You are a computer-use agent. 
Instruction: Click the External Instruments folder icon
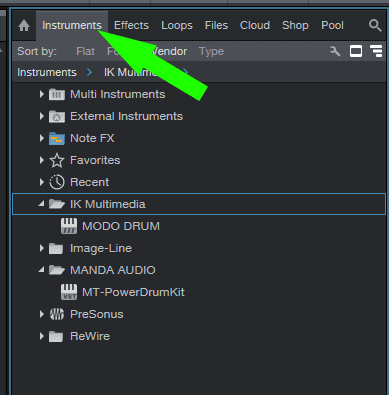(x=57, y=116)
